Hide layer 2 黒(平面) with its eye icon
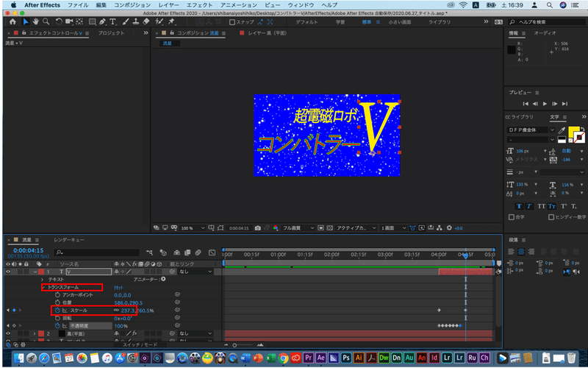Viewport: 588px width, 368px height. click(x=8, y=333)
